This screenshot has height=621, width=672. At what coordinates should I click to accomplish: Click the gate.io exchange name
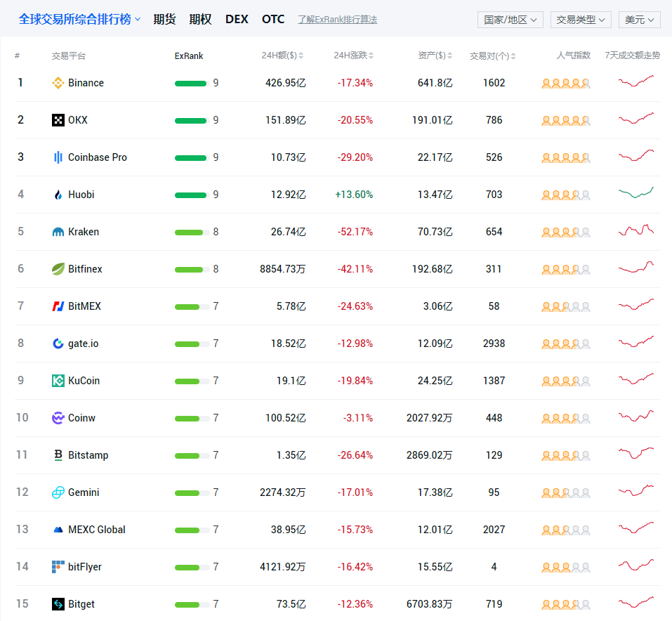(83, 344)
